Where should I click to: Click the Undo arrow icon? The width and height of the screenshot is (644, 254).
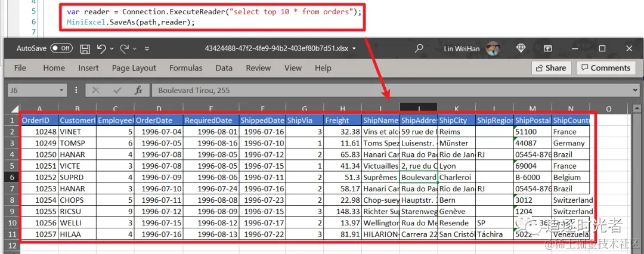click(101, 49)
